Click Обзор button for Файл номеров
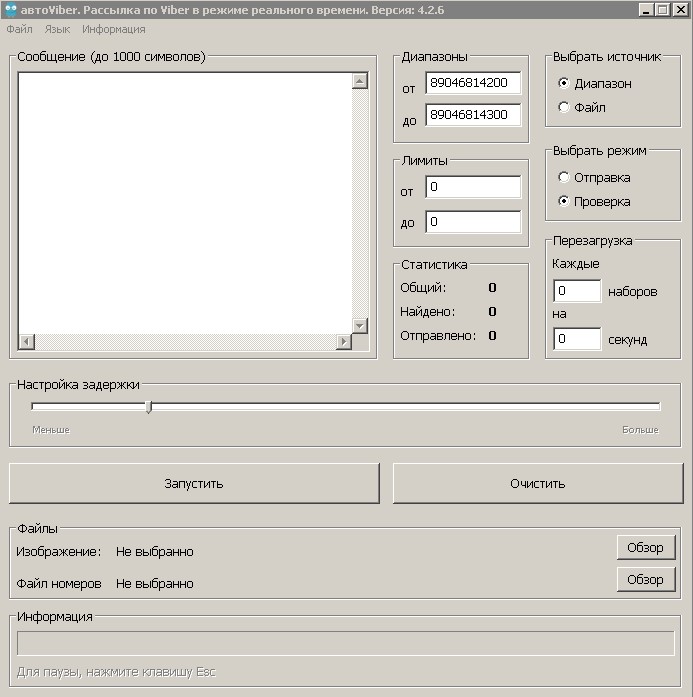The image size is (693, 697). tap(646, 579)
